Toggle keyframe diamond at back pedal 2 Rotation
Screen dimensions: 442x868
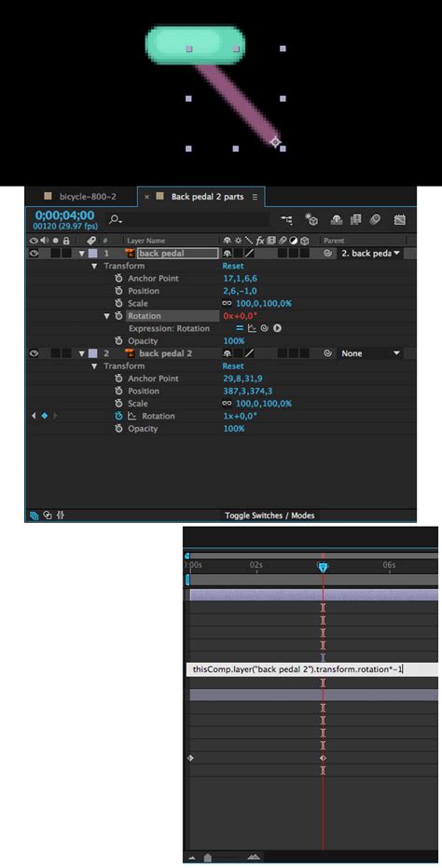(45, 416)
